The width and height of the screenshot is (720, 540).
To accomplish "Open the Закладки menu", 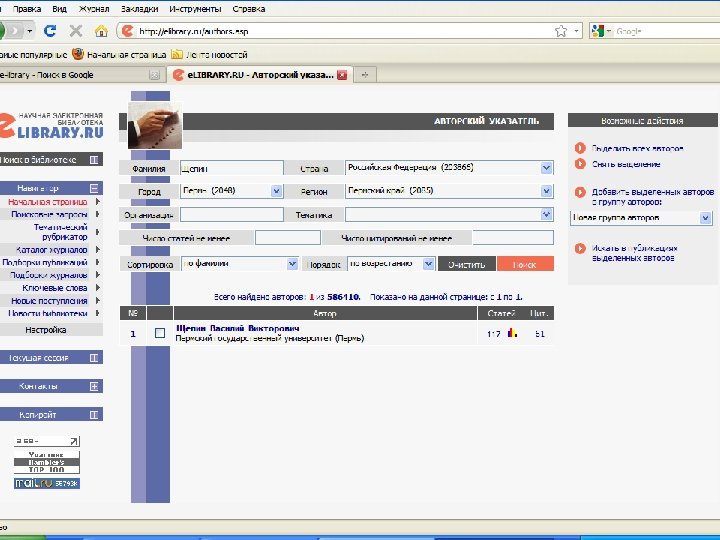I will point(139,9).
